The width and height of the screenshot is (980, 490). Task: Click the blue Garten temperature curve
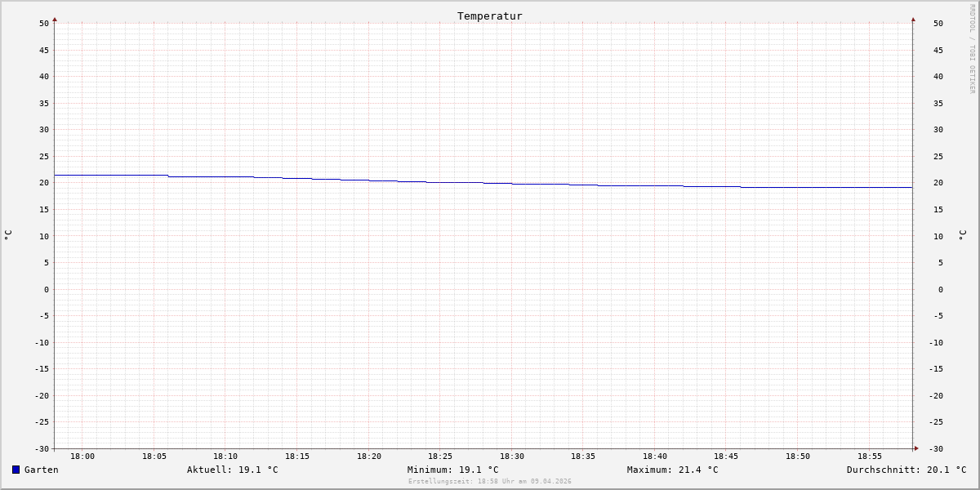point(482,183)
